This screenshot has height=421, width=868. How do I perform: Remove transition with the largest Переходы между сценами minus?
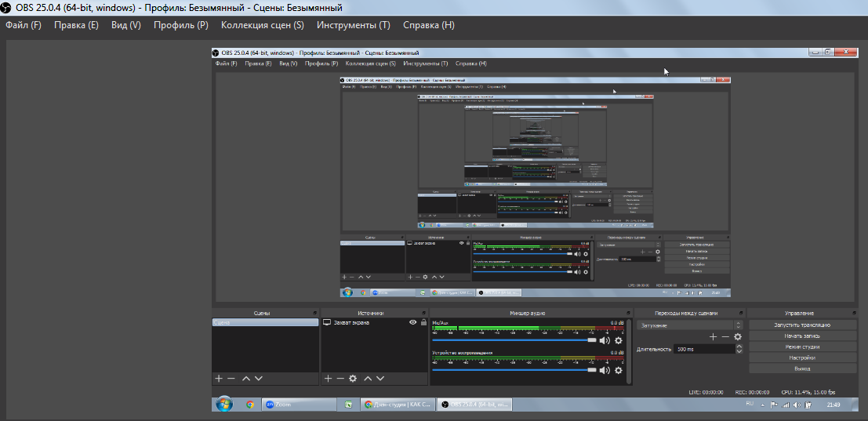725,336
